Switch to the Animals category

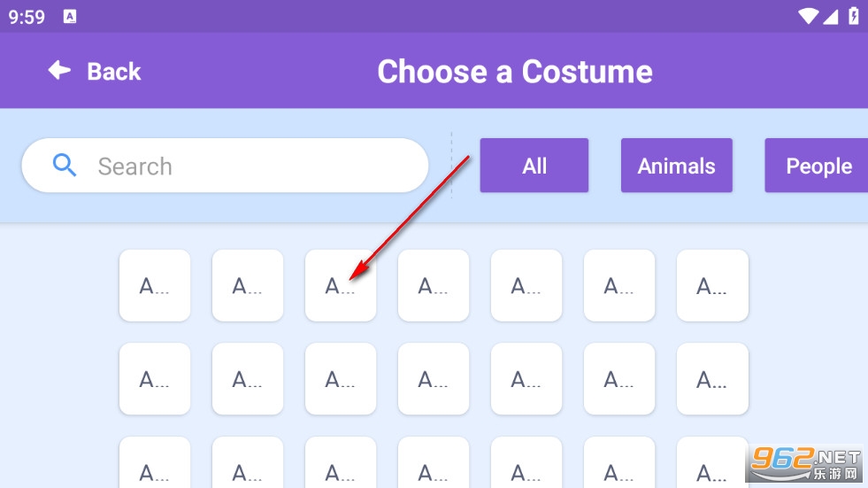tap(676, 166)
